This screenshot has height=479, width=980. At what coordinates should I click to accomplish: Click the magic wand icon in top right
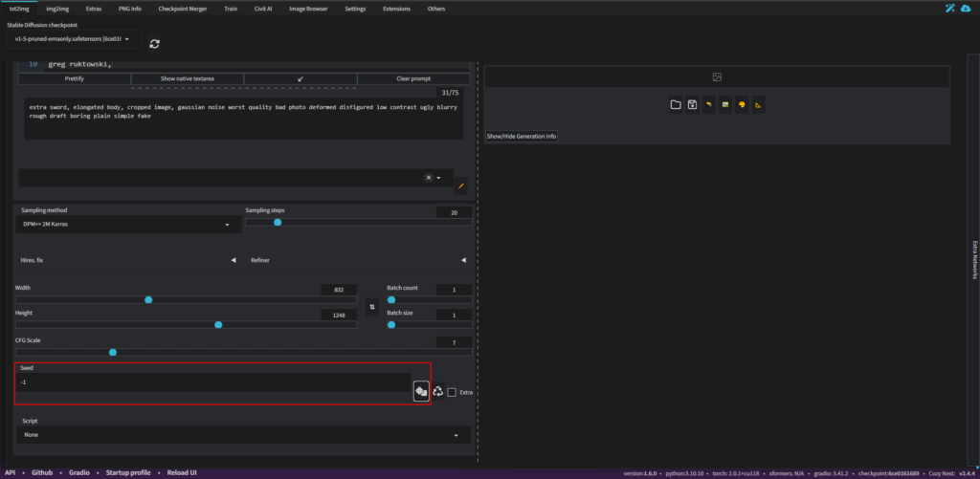coord(950,9)
